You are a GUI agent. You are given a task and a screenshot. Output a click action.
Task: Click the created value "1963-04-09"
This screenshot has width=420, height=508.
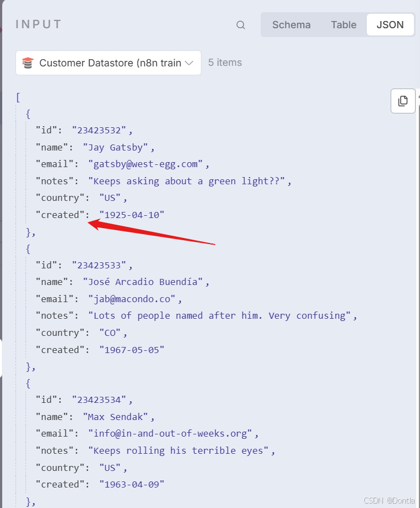click(x=132, y=484)
